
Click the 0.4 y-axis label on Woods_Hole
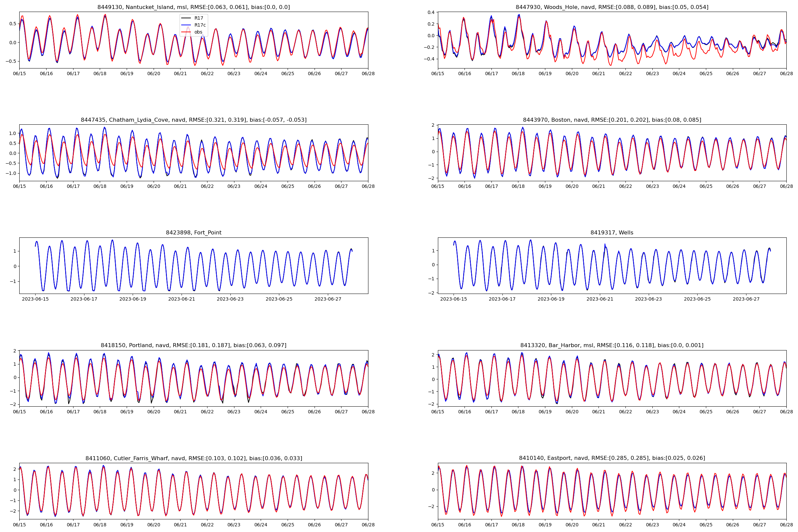click(431, 13)
